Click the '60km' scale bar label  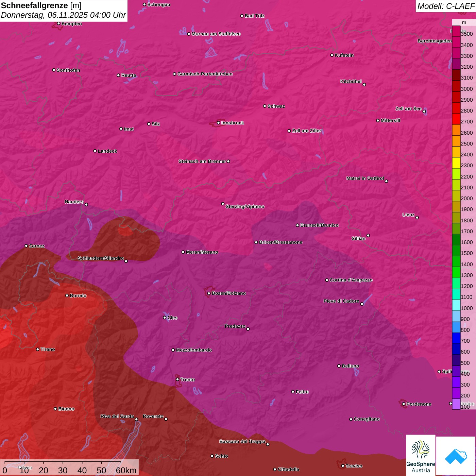(x=126, y=470)
